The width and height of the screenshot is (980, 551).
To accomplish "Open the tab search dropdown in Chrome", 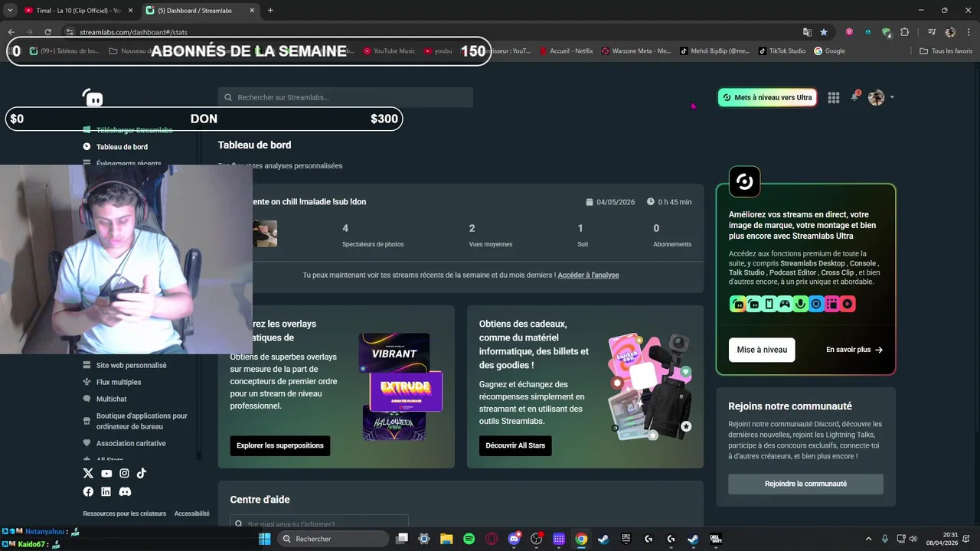I will coord(10,11).
